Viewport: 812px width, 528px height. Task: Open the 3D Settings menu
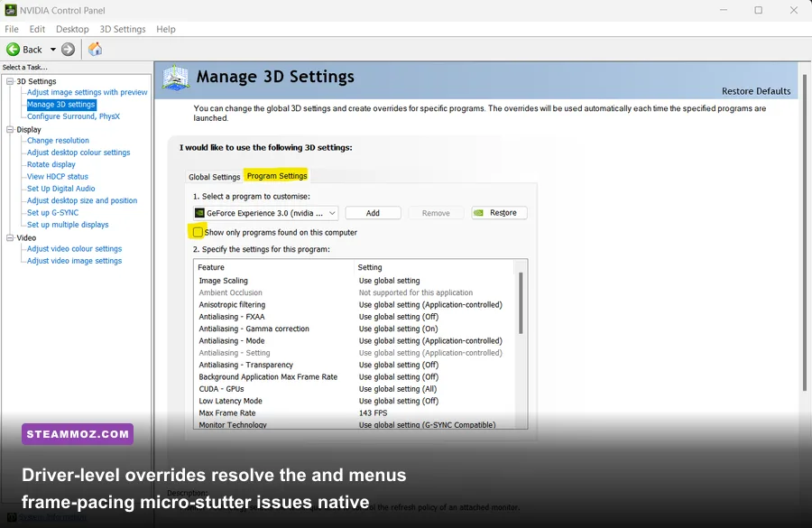[x=123, y=29]
